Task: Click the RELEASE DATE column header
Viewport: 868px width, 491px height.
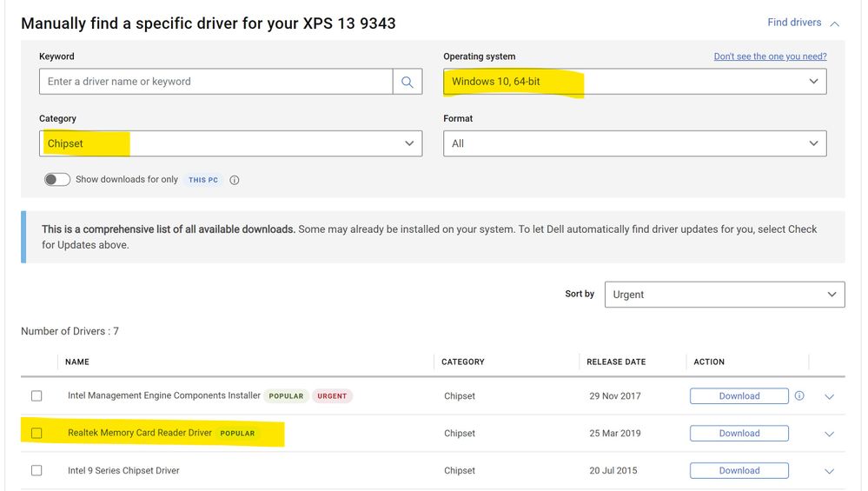Action: [x=616, y=362]
